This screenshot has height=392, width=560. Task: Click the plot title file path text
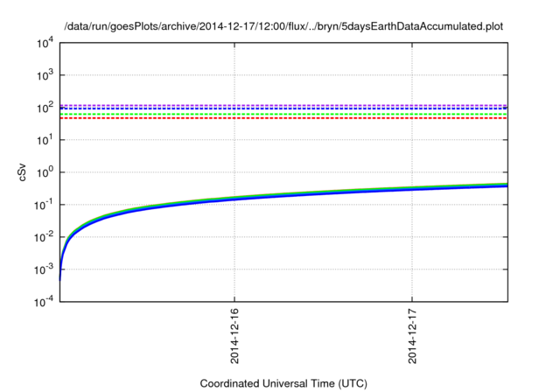click(283, 26)
